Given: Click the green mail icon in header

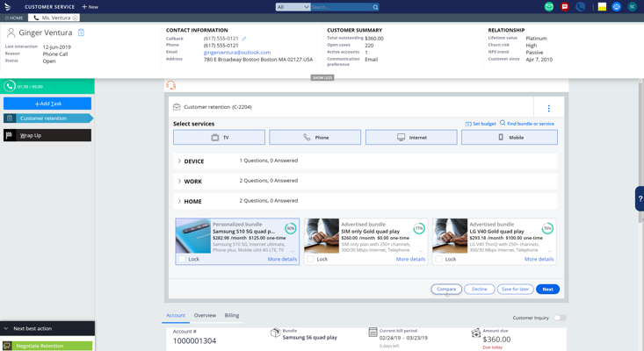Looking at the screenshot, I should (x=549, y=7).
